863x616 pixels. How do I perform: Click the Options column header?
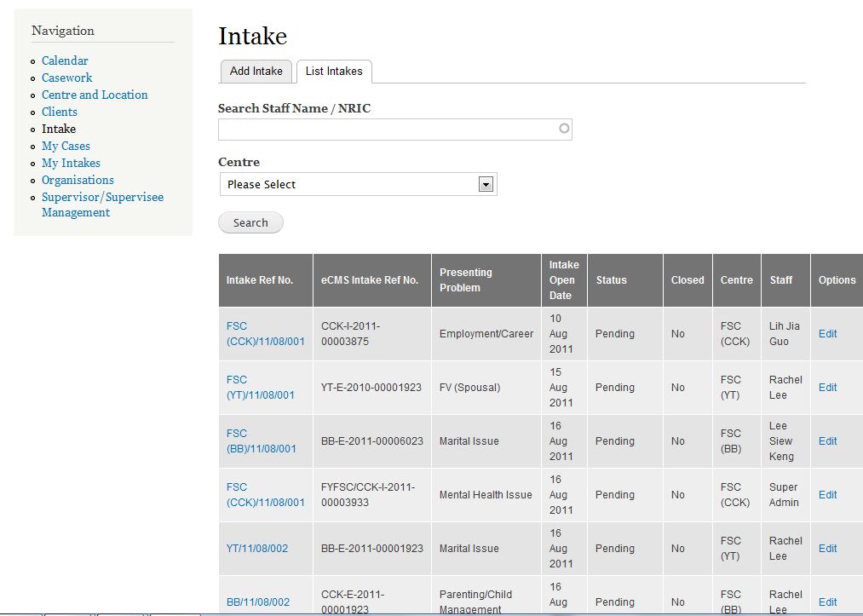[837, 280]
